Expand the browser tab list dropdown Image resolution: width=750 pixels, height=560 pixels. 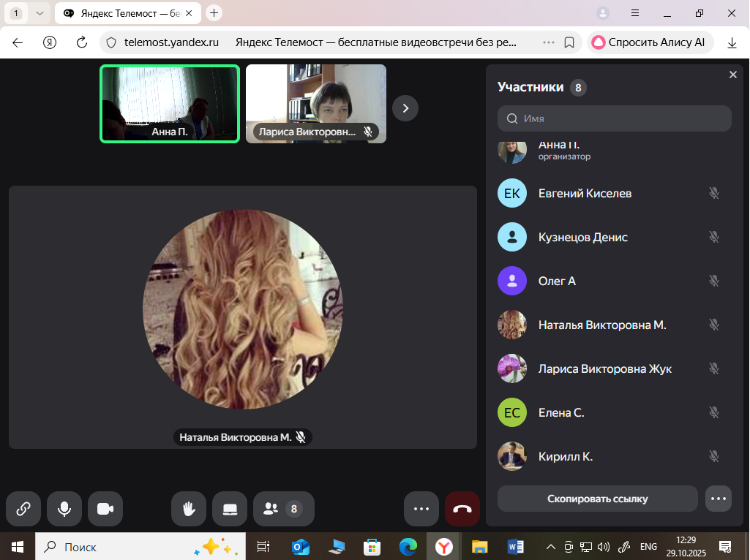40,12
